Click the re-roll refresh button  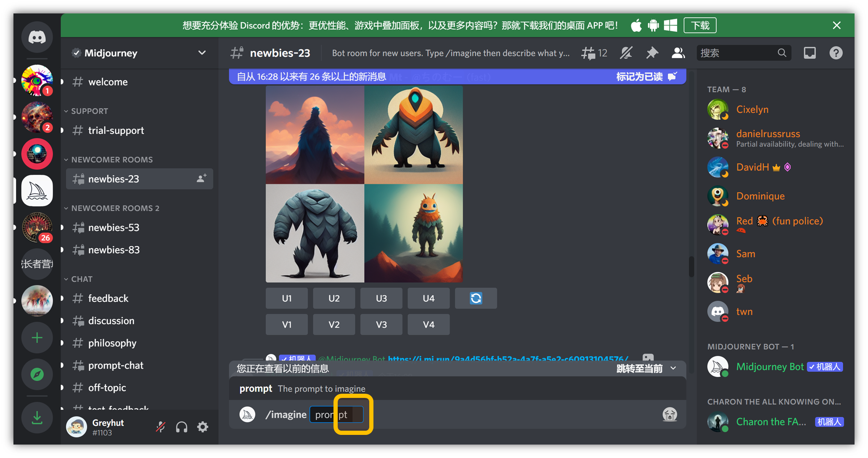coord(476,298)
